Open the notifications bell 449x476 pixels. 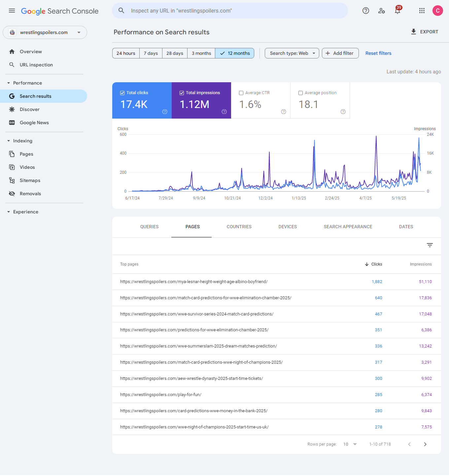click(397, 11)
